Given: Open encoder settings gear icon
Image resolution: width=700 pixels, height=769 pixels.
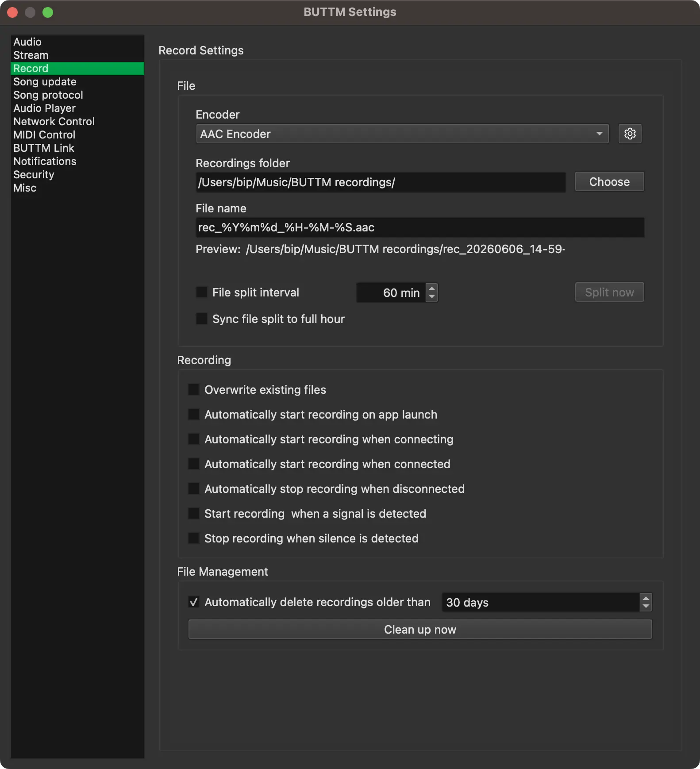Looking at the screenshot, I should coord(630,134).
